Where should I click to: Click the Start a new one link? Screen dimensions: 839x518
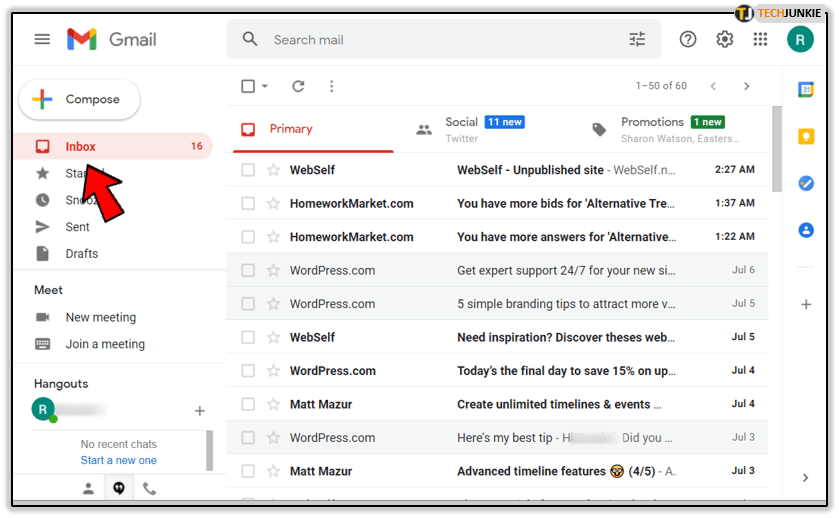(x=118, y=460)
